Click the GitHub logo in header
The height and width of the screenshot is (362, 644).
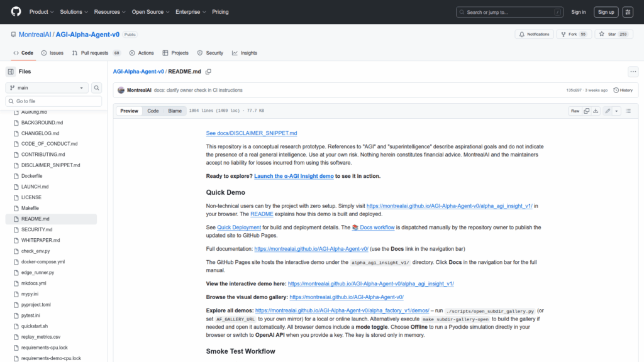16,12
